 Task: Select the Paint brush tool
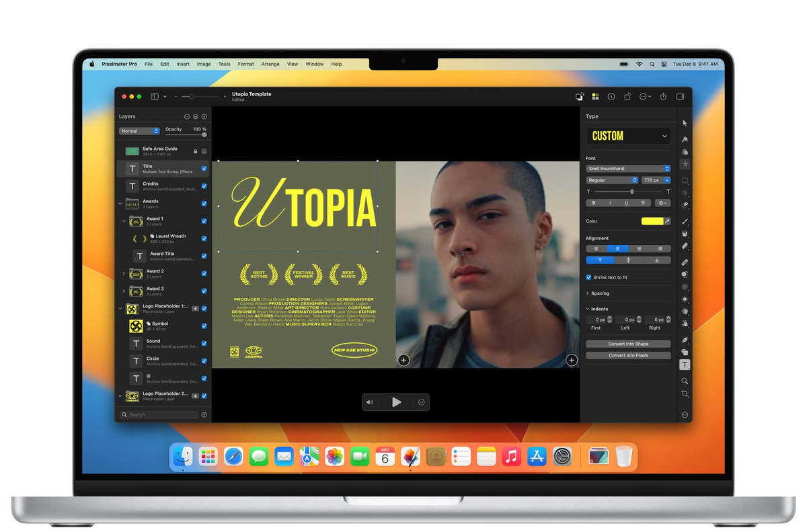(685, 221)
